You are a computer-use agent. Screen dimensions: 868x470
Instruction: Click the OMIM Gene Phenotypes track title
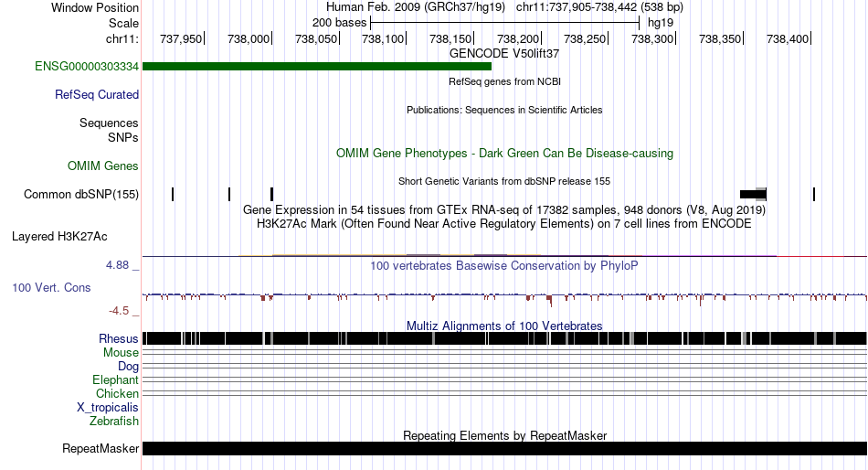pyautogui.click(x=505, y=154)
